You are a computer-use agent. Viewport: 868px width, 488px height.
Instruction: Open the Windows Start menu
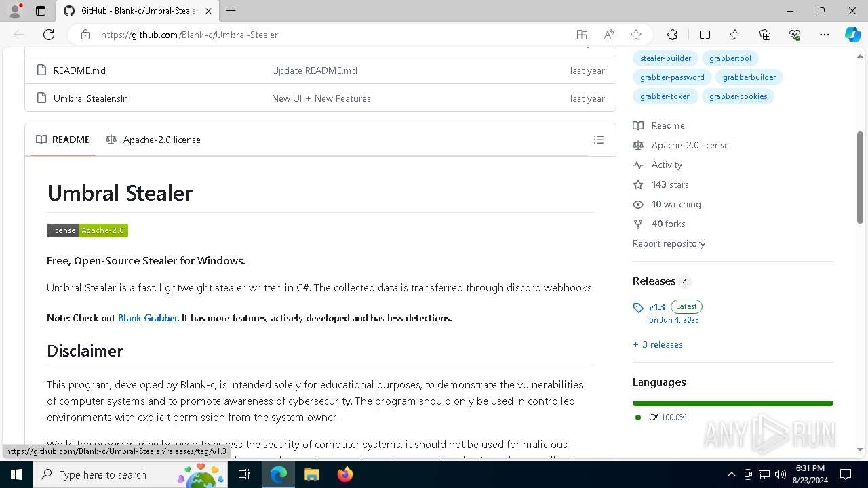tap(16, 474)
